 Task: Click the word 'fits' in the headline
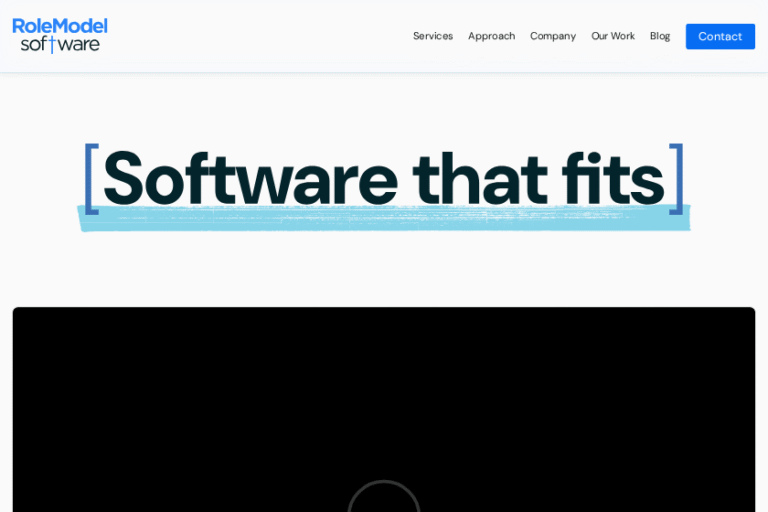point(612,179)
